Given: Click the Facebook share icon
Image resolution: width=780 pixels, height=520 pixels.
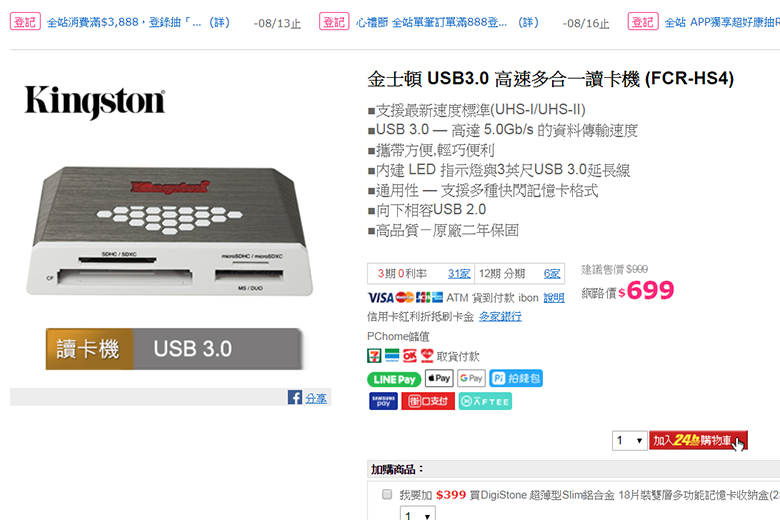Looking at the screenshot, I should coord(294,397).
